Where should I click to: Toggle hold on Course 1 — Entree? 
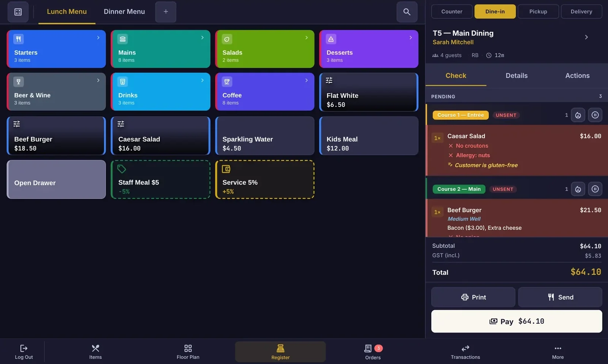click(595, 115)
